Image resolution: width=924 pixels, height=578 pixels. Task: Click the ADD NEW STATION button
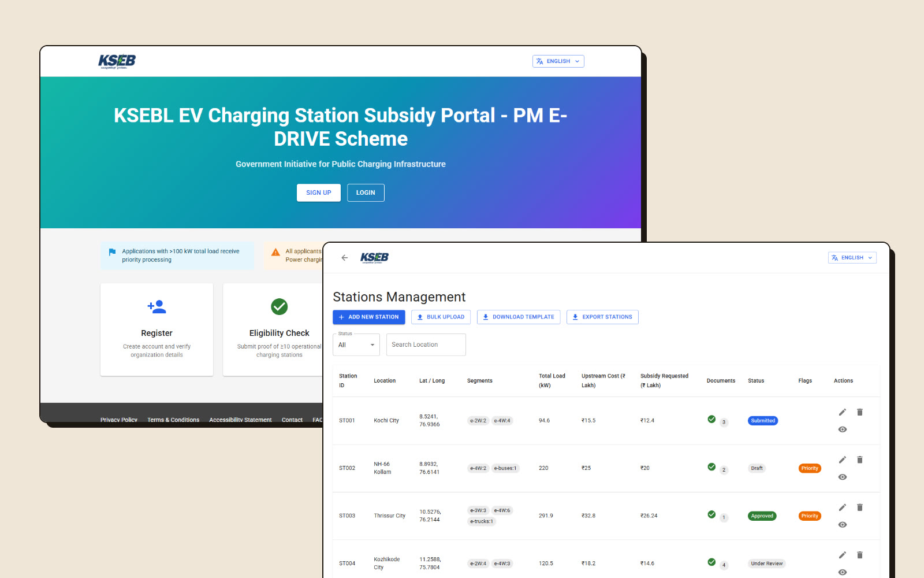point(369,317)
